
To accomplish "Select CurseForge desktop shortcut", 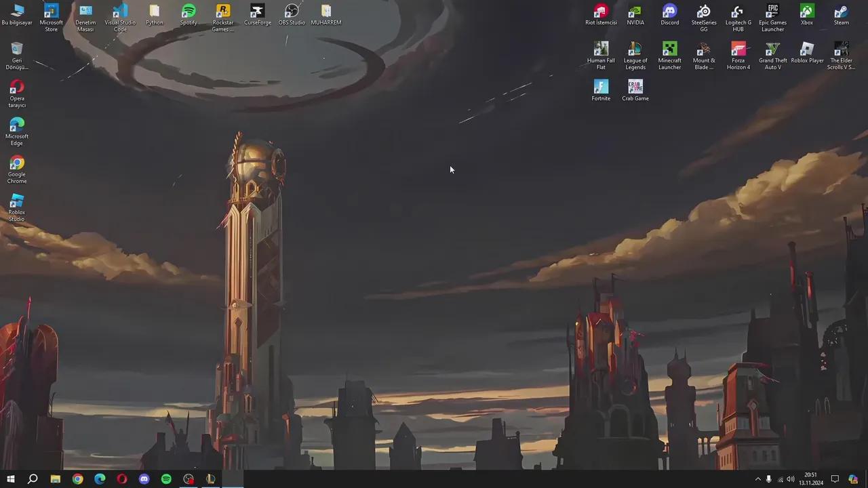I will pos(257,15).
